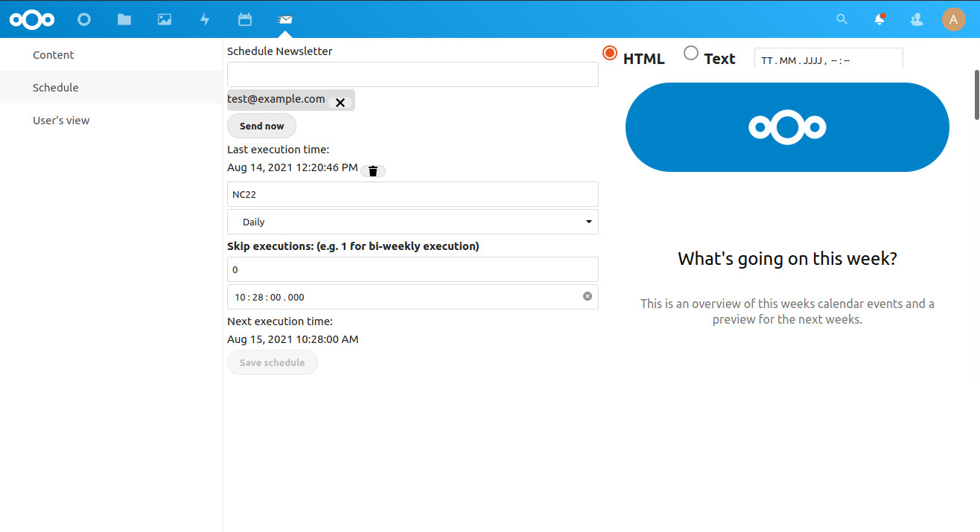The image size is (980, 532).
Task: Open the user avatar menu
Action: (x=954, y=19)
